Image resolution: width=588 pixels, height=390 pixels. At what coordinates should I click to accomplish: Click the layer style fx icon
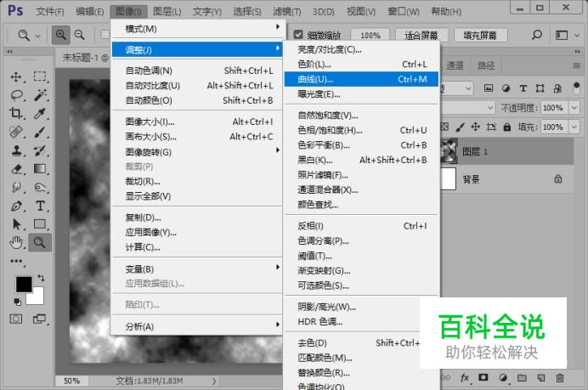click(464, 377)
